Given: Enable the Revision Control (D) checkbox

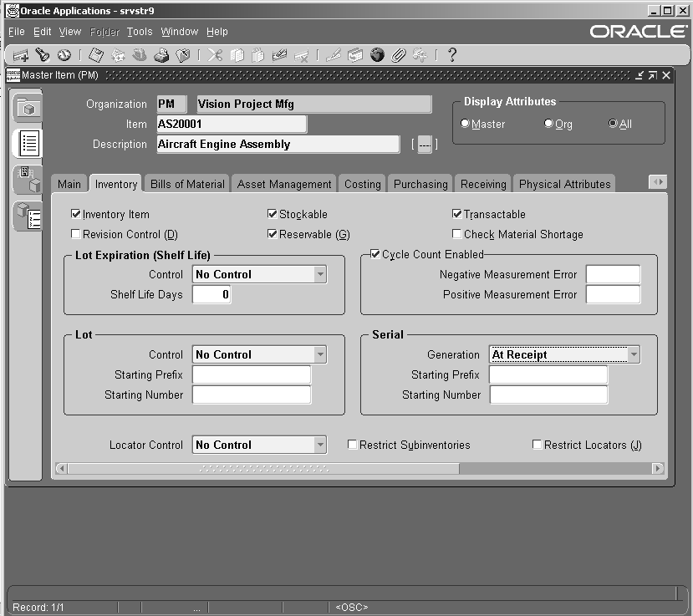Looking at the screenshot, I should (75, 234).
